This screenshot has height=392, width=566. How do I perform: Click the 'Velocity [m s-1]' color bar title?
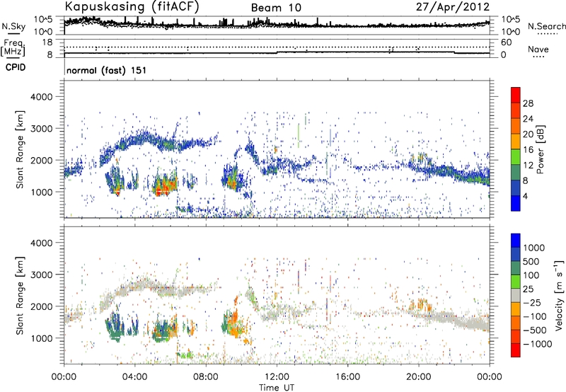pyautogui.click(x=559, y=295)
